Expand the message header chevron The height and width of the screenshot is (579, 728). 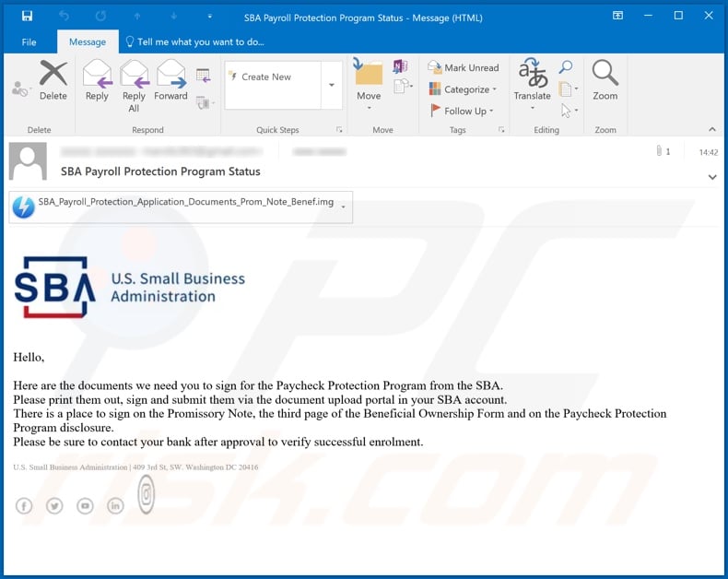(712, 177)
